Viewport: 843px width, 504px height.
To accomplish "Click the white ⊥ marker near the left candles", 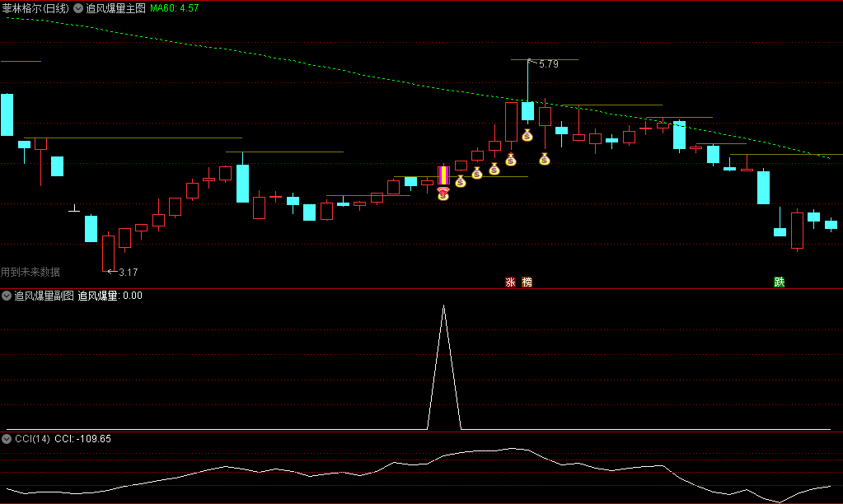I will [x=74, y=208].
